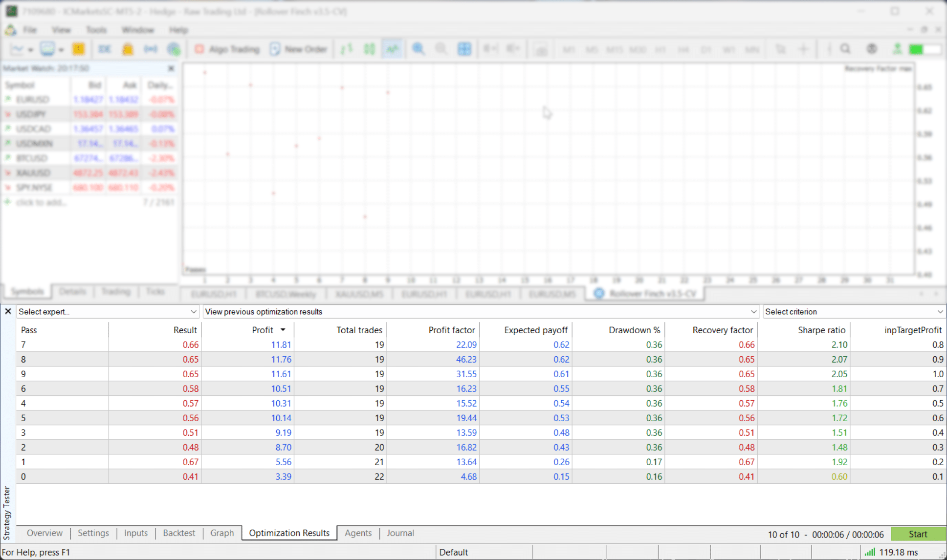Open the New Order dialog
This screenshot has height=560, width=947.
298,49
